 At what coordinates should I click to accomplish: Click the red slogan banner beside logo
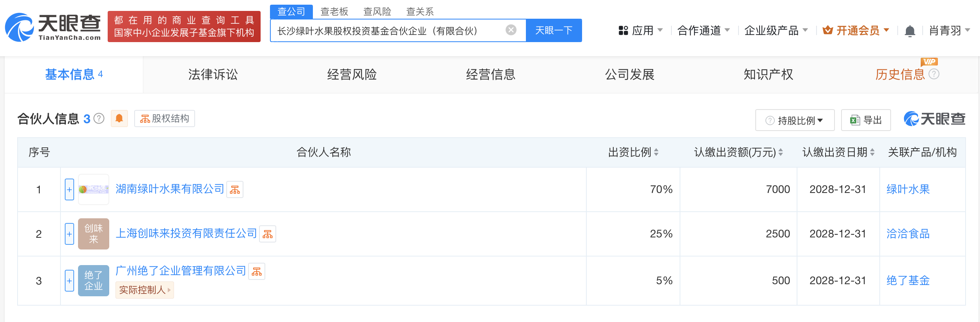coord(184,27)
